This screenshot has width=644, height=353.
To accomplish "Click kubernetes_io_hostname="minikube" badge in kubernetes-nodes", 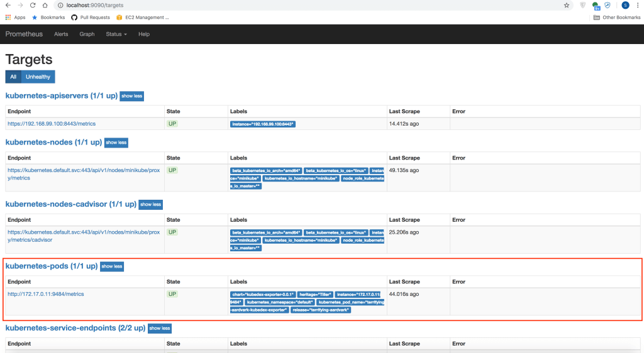I will point(301,178).
